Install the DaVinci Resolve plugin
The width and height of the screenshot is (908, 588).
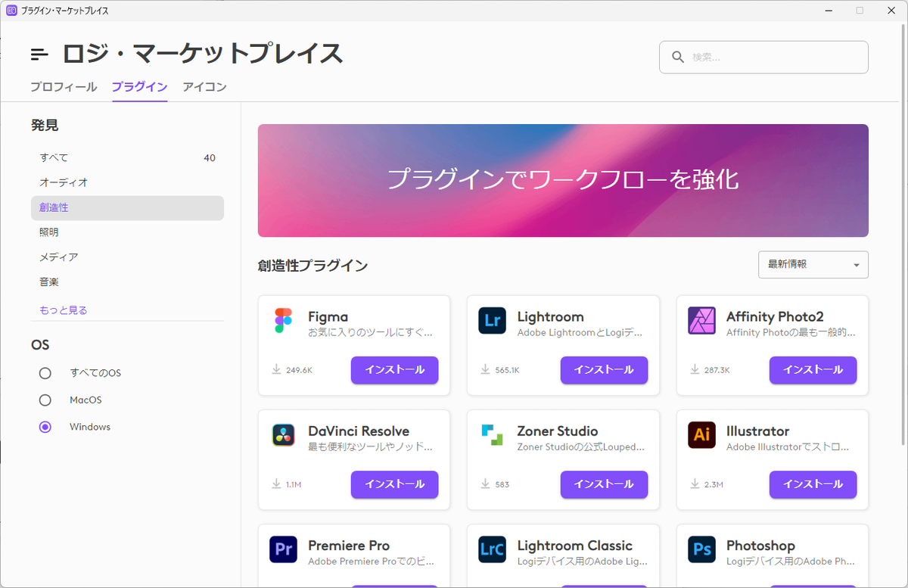[394, 484]
